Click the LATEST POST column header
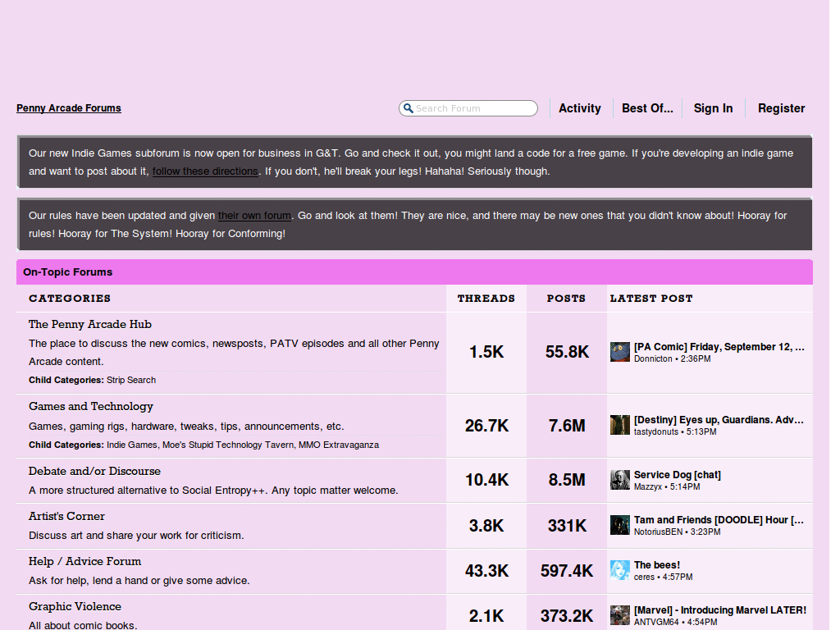Screen dimensions: 840x630 (x=651, y=299)
